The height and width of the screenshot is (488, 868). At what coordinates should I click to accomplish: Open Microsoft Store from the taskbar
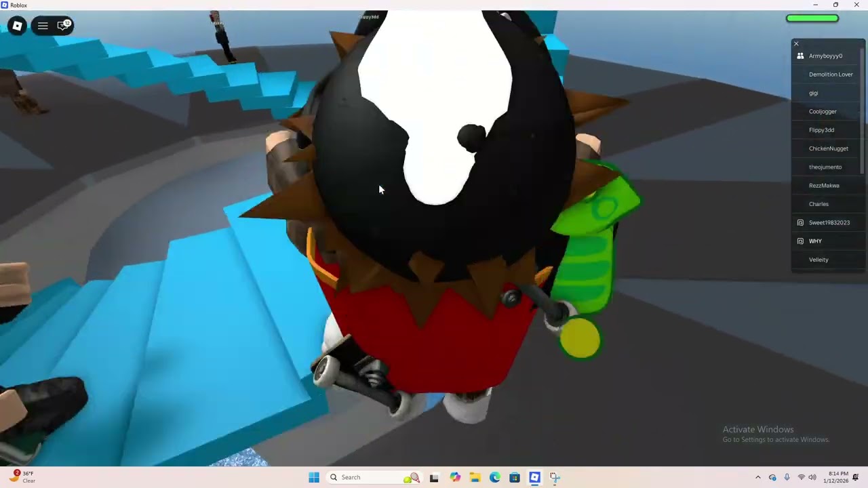(x=515, y=477)
